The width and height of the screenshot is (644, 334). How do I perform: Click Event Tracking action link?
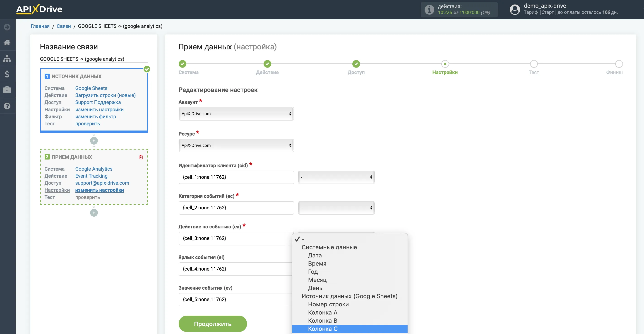(x=91, y=176)
